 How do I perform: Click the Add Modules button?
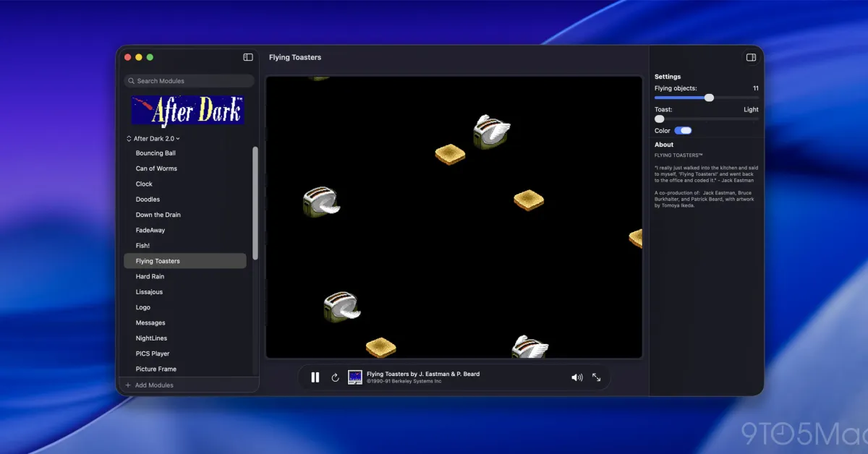click(x=150, y=385)
